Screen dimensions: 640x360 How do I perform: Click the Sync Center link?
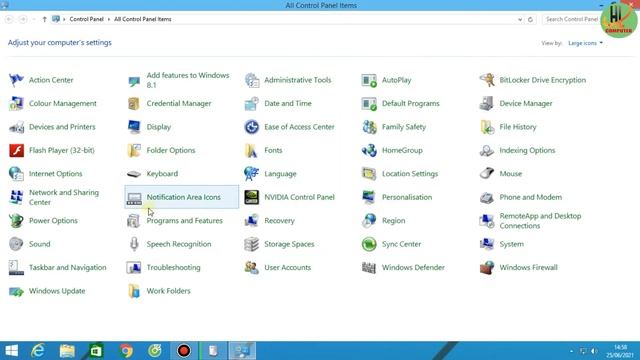point(401,244)
